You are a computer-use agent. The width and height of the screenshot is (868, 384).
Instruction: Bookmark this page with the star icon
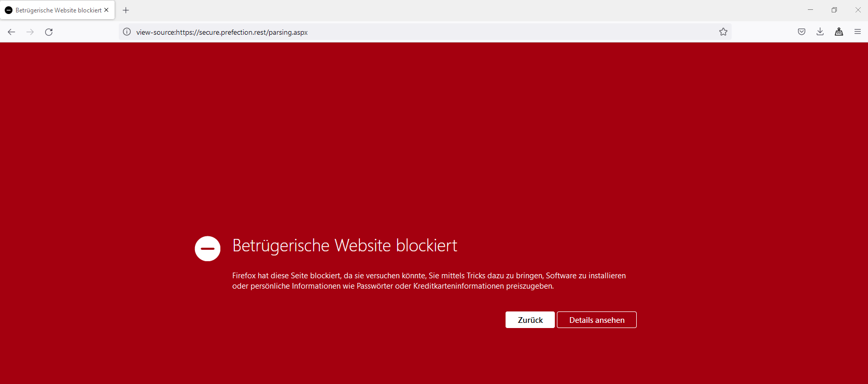point(723,32)
